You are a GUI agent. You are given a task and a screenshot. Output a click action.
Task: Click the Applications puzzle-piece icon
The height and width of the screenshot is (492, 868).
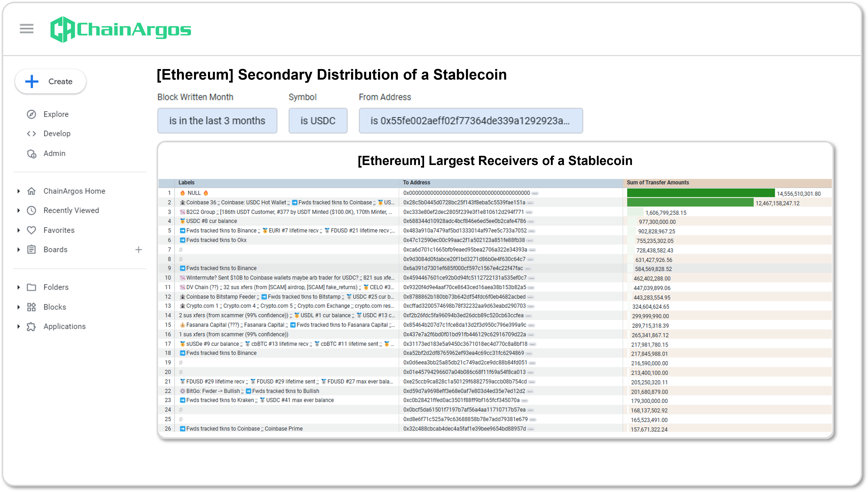pos(31,326)
